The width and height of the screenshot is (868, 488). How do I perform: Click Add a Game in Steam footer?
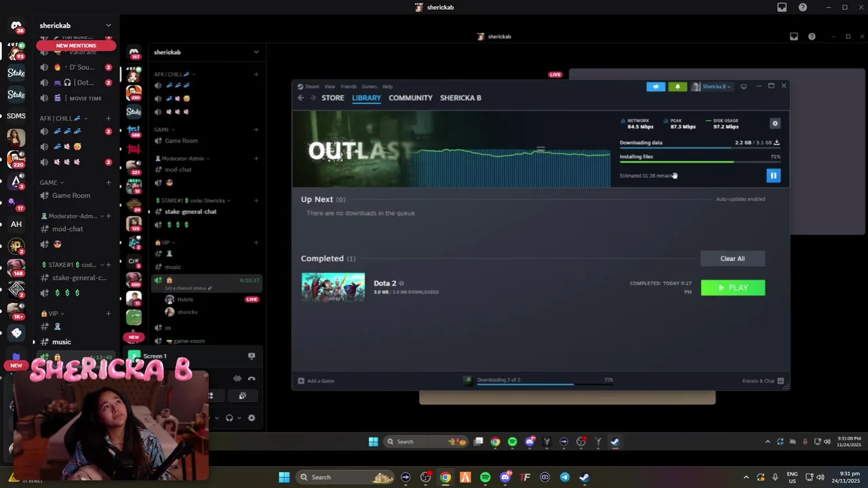tap(317, 381)
